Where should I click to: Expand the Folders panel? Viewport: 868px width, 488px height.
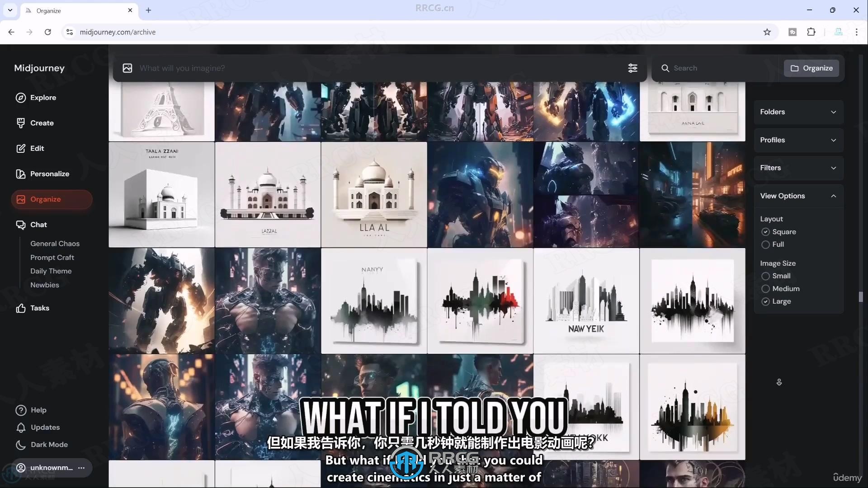click(x=798, y=112)
